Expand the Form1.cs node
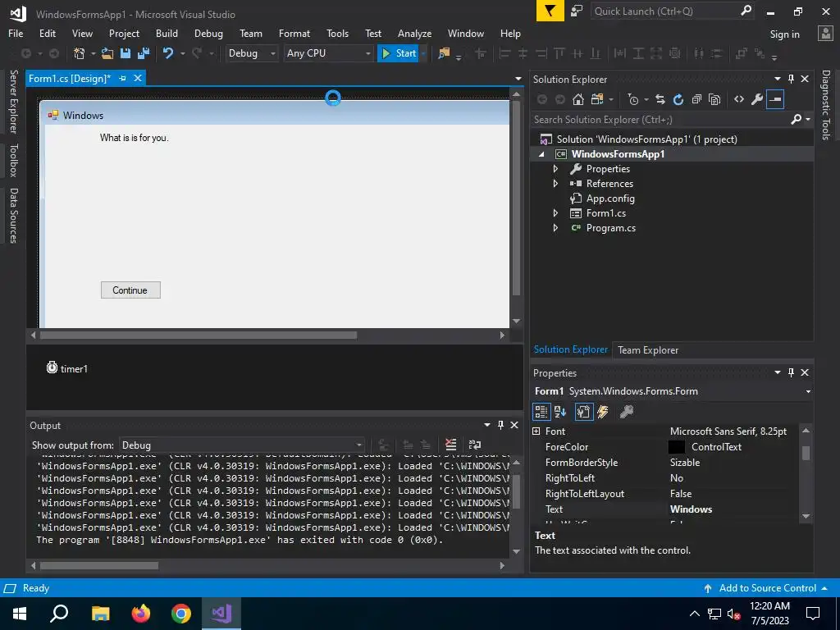840x630 pixels. pos(555,213)
